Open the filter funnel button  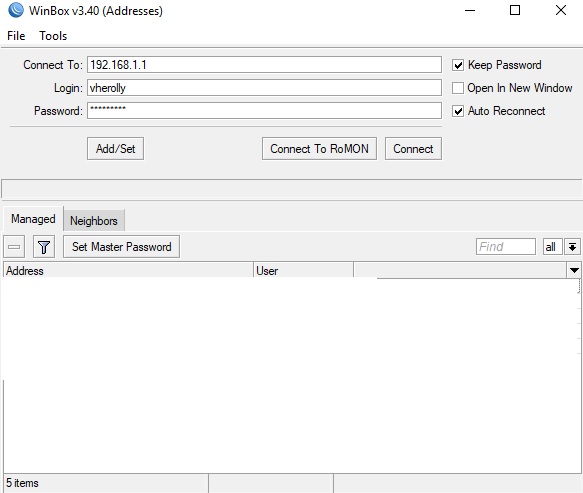(x=44, y=246)
